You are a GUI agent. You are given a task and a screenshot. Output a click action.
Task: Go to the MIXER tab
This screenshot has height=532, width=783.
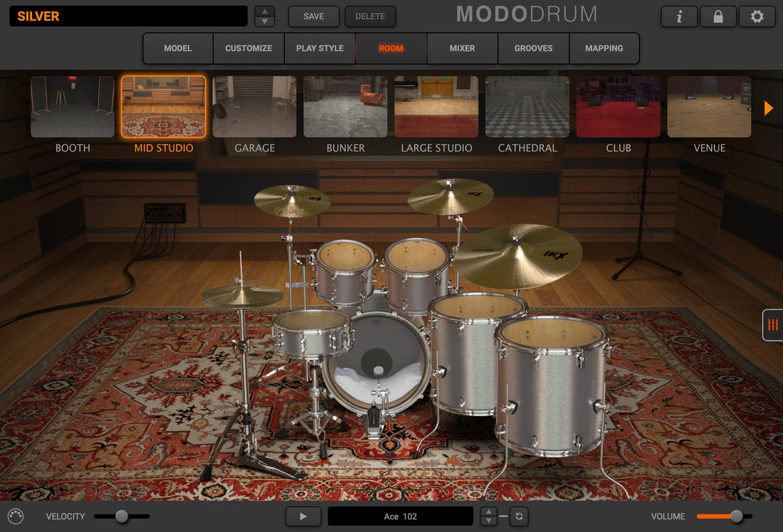pyautogui.click(x=463, y=48)
